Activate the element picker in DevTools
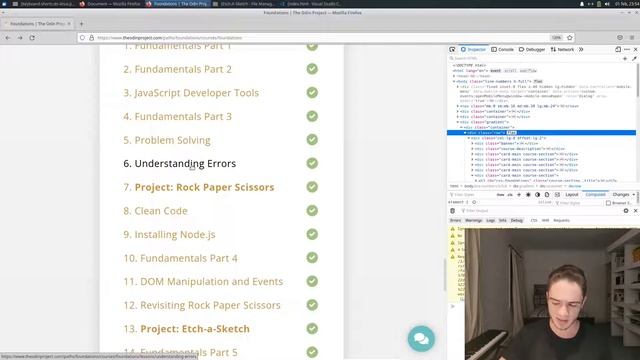 point(452,49)
